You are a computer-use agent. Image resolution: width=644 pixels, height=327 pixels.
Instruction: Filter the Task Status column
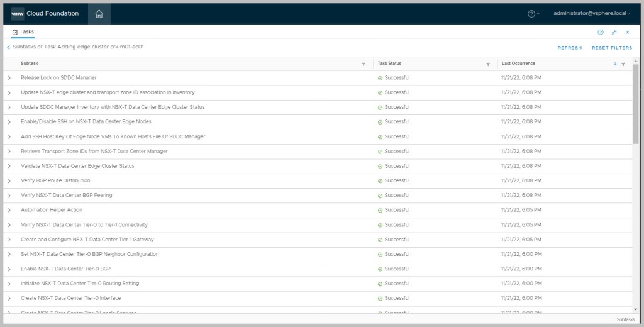[x=488, y=64]
